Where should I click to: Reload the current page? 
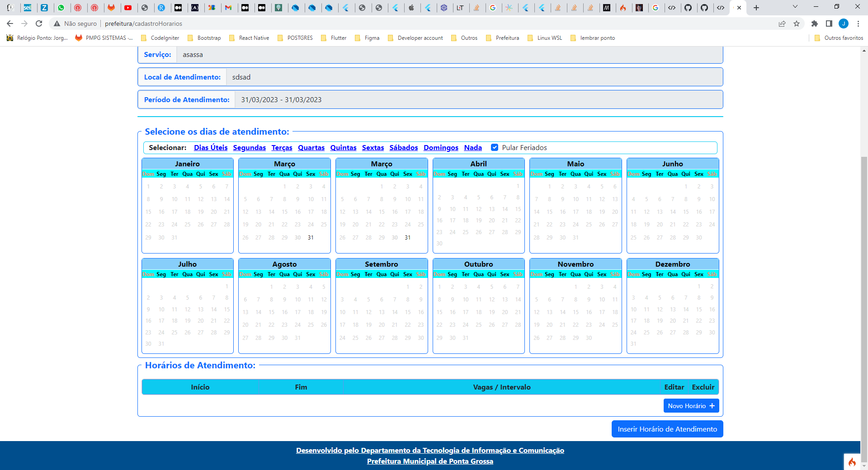pyautogui.click(x=39, y=23)
